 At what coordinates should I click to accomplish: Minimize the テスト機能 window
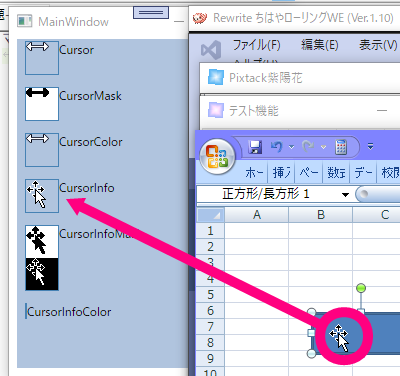(x=382, y=110)
